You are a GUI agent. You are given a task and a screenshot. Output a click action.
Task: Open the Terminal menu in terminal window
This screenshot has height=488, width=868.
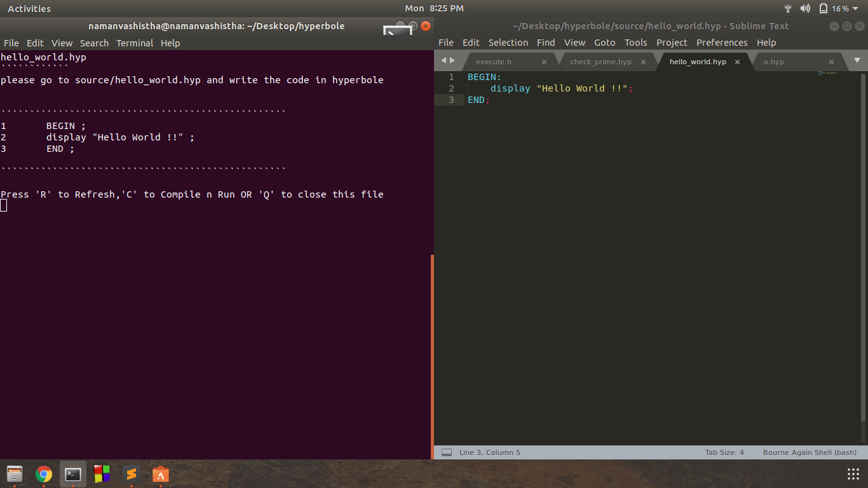[135, 43]
